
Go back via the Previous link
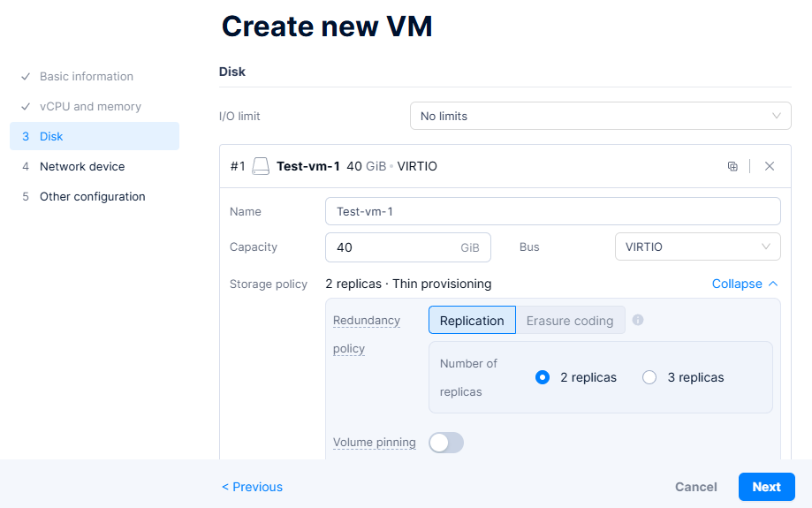(x=253, y=487)
